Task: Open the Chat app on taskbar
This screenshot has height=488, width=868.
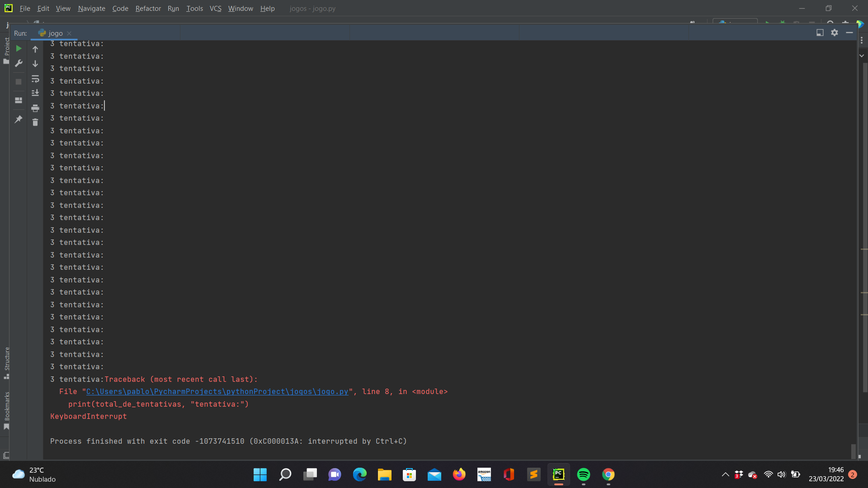Action: coord(335,474)
